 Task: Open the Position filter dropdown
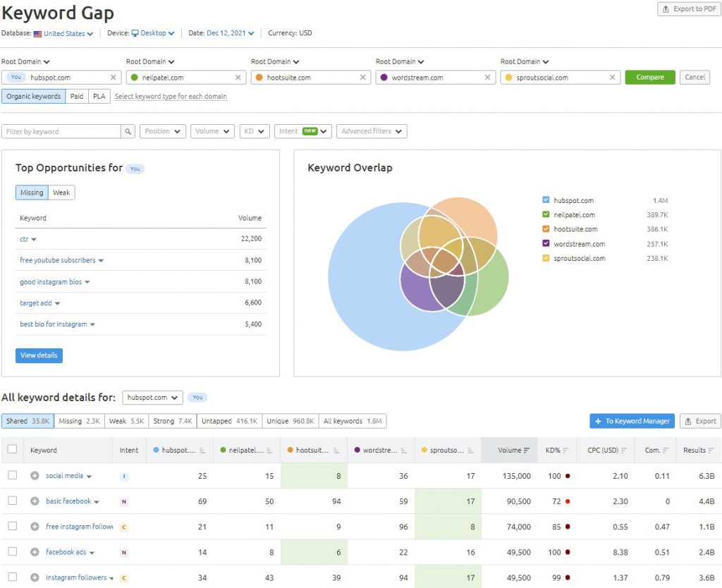[x=163, y=131]
